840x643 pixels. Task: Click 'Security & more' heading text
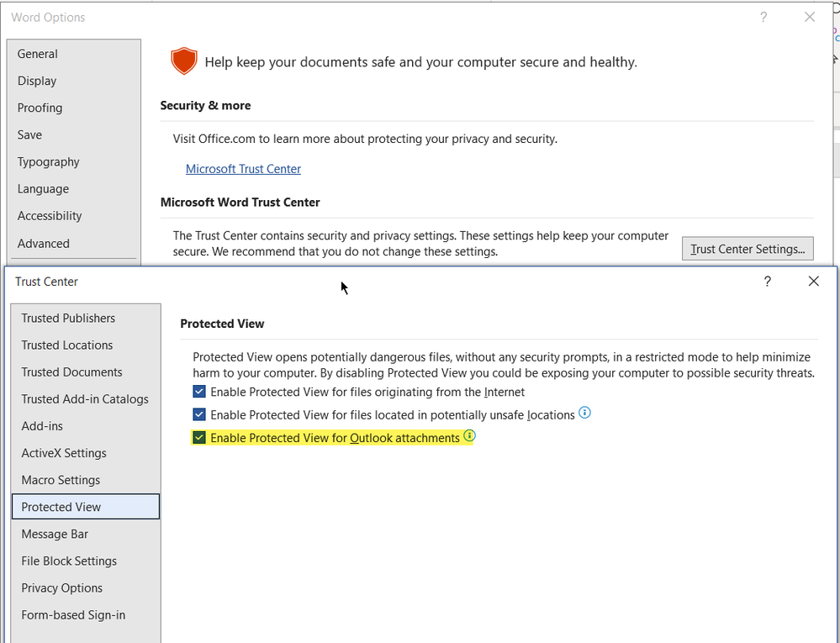point(205,105)
